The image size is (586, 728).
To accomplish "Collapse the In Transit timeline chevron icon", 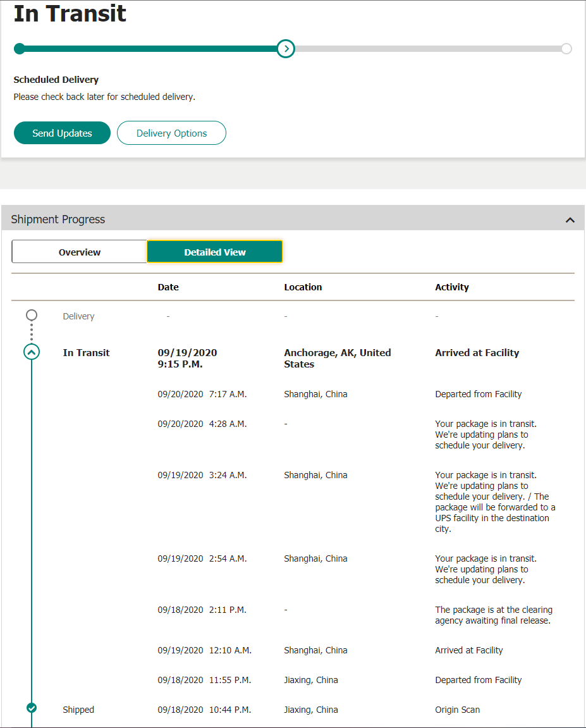I will pos(32,352).
